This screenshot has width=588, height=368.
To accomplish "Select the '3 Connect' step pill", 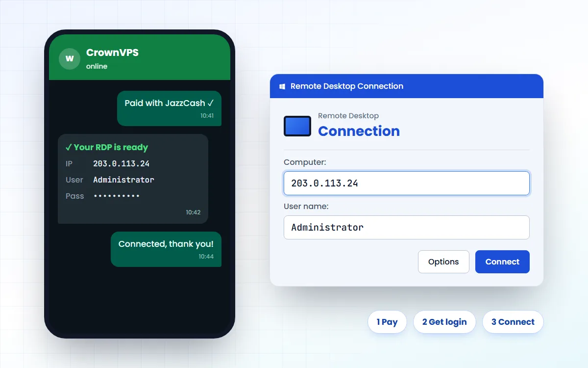I will tap(513, 322).
